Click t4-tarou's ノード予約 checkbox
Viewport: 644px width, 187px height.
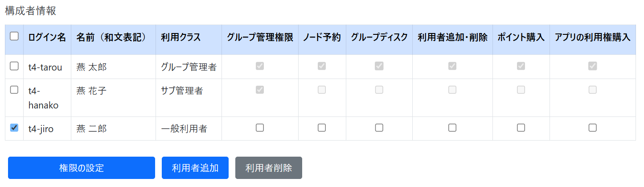[x=322, y=66]
